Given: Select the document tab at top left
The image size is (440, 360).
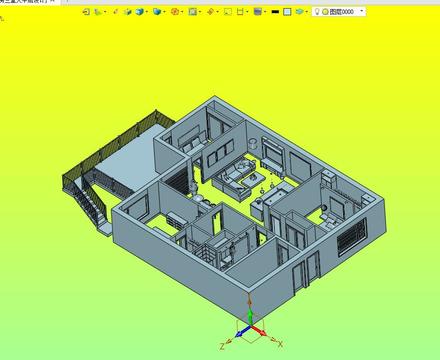Looking at the screenshot, I should (x=24, y=2).
